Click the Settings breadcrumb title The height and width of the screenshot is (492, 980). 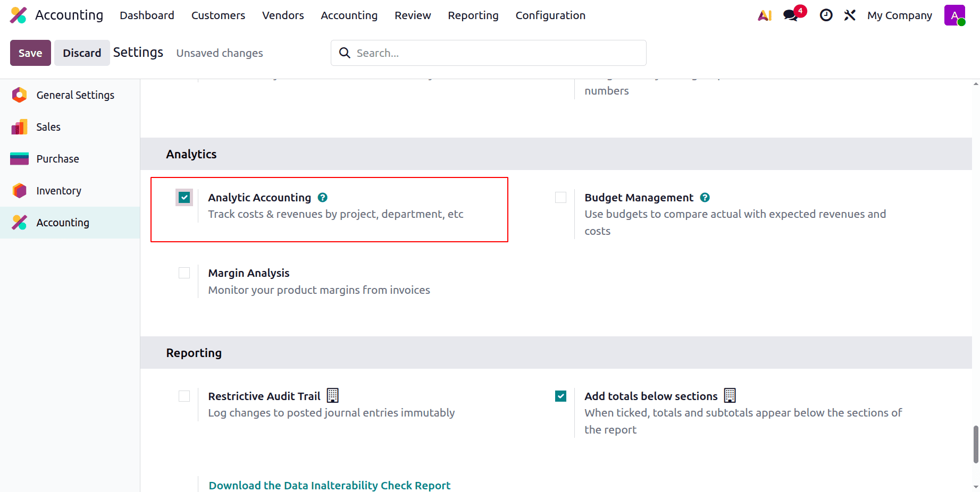point(138,53)
